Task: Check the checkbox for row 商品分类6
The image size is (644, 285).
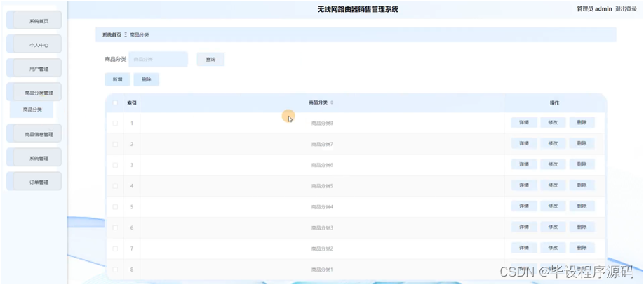Action: click(115, 165)
